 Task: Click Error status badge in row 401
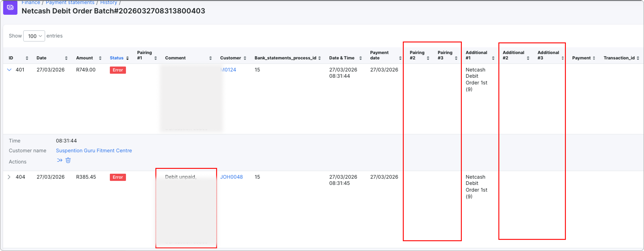click(x=118, y=70)
